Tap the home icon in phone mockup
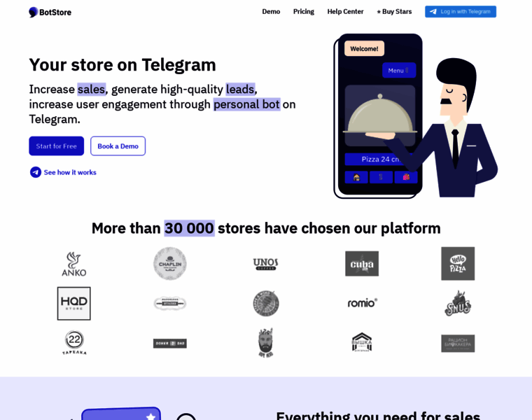This screenshot has height=420, width=532. coord(356,177)
